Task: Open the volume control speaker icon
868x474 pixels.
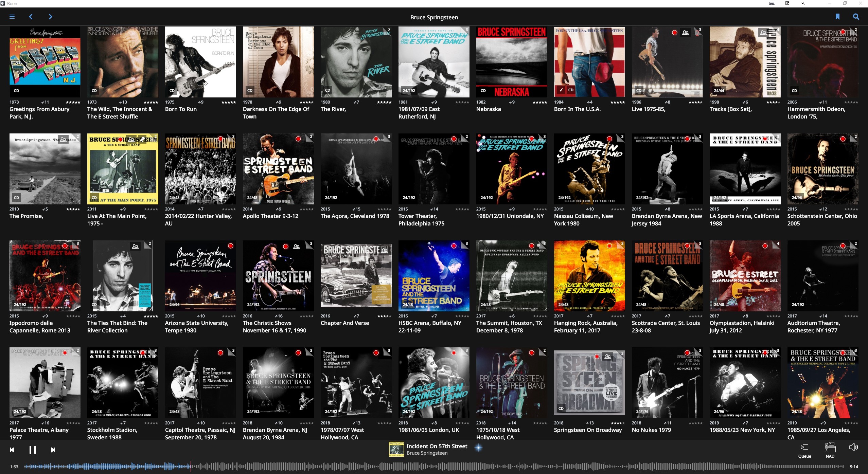Action: [x=853, y=447]
